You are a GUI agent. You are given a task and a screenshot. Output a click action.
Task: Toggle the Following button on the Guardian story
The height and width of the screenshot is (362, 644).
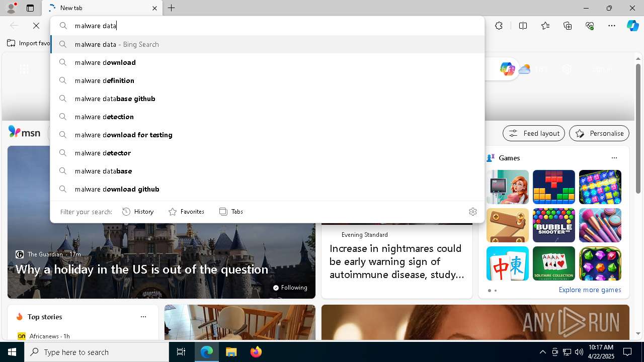[290, 288]
